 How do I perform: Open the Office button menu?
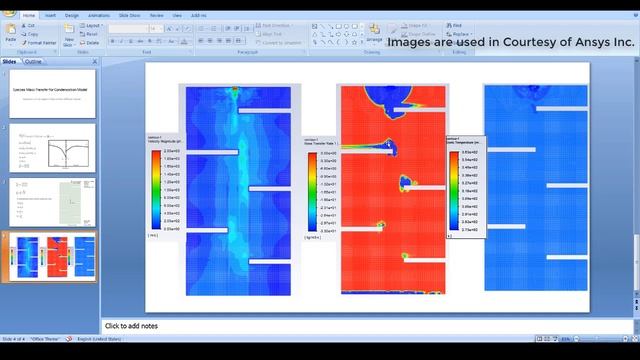(9, 14)
